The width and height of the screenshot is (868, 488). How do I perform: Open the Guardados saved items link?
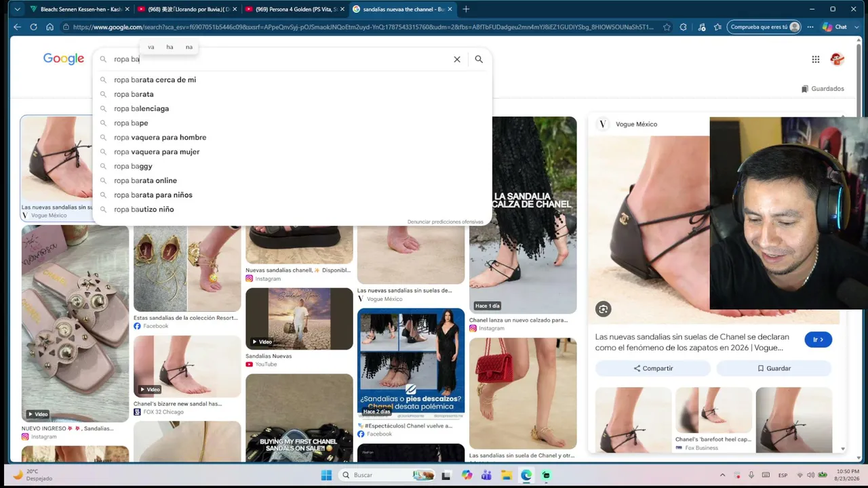(823, 89)
